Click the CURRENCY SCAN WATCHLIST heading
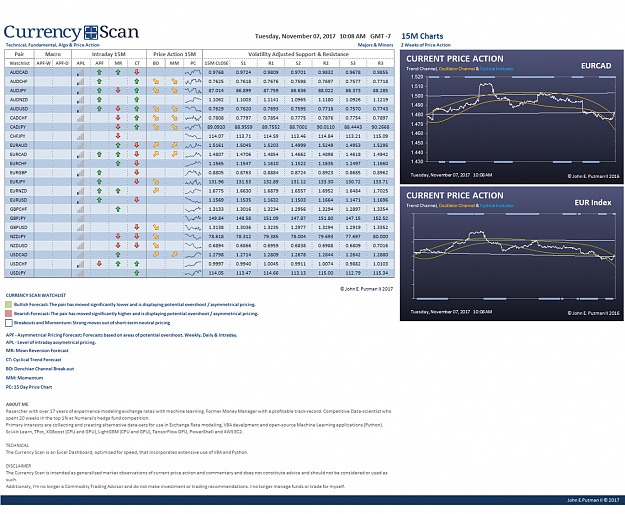 click(36, 296)
